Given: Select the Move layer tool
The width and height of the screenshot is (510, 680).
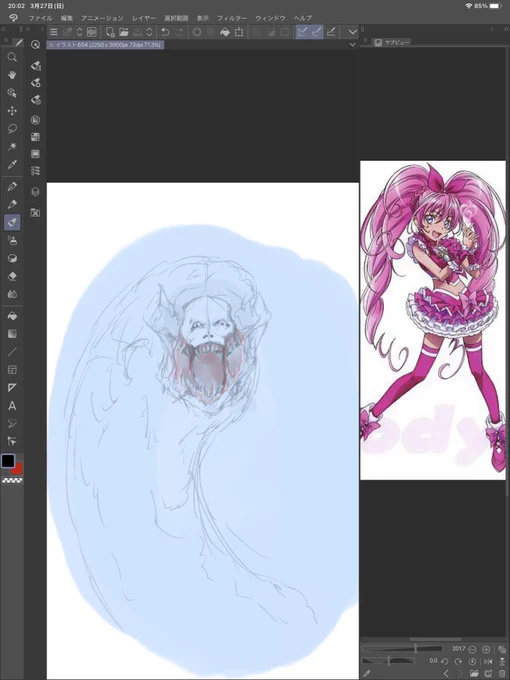Looking at the screenshot, I should click(12, 111).
